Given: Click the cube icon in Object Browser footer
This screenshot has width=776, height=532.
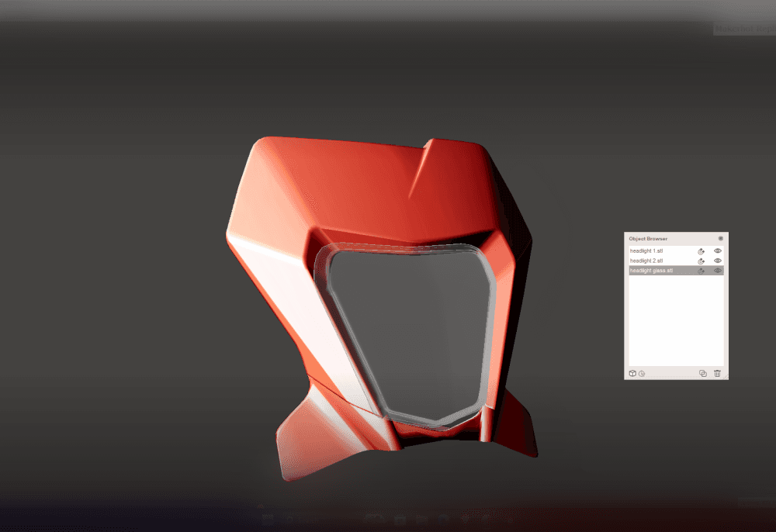Looking at the screenshot, I should point(632,373).
